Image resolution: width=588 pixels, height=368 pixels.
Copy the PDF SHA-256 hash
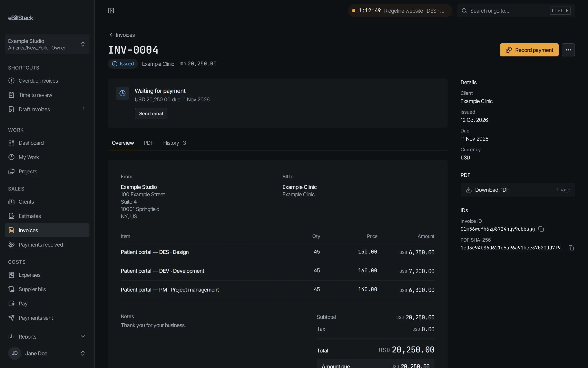pyautogui.click(x=571, y=248)
